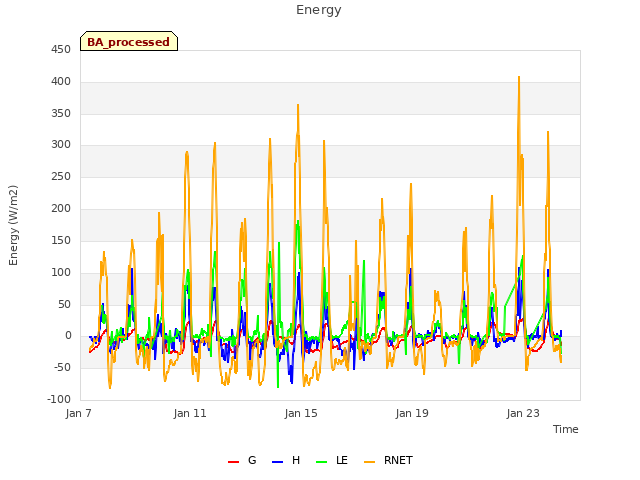Toggle the LE series legend entry

point(332,460)
